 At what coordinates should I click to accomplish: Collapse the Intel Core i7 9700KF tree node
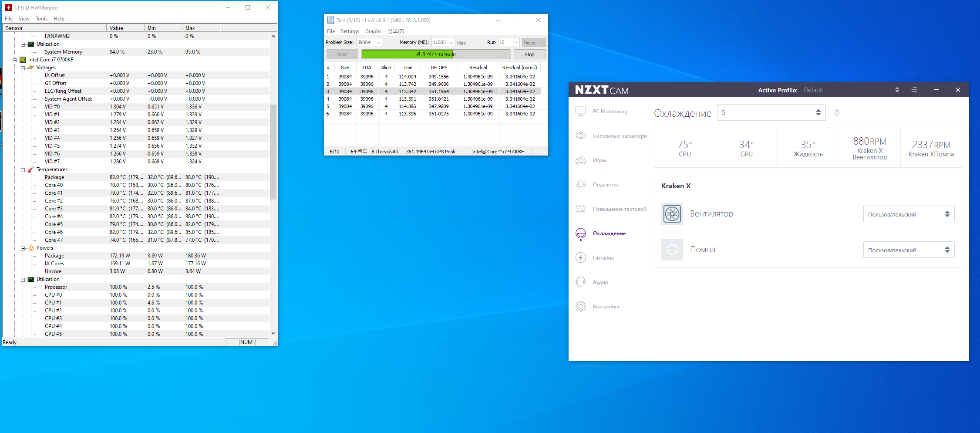(15, 60)
